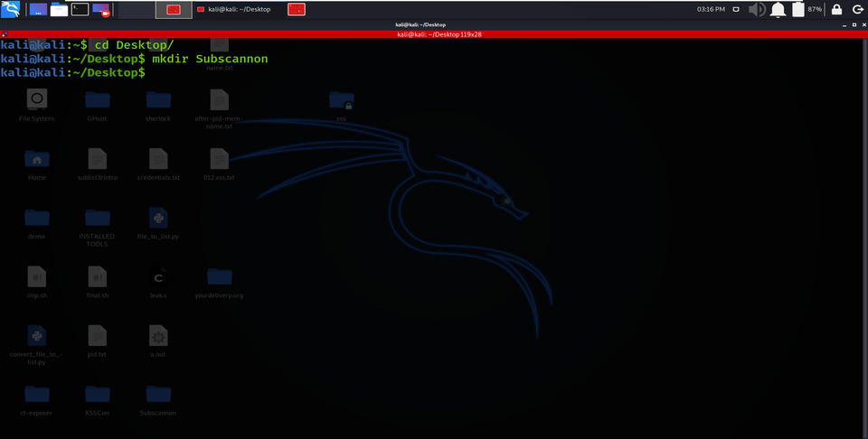Select the yourdelivery.org folder on desktop

[219, 282]
